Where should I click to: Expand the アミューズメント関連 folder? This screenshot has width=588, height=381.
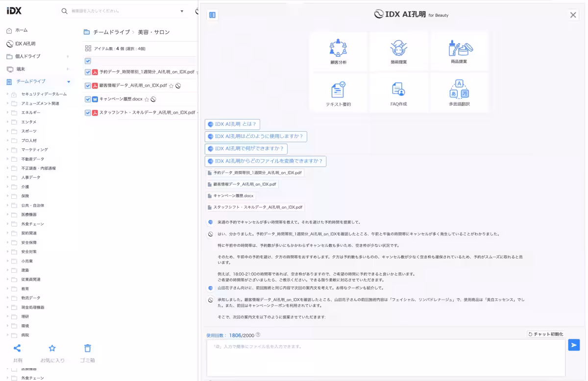7,103
